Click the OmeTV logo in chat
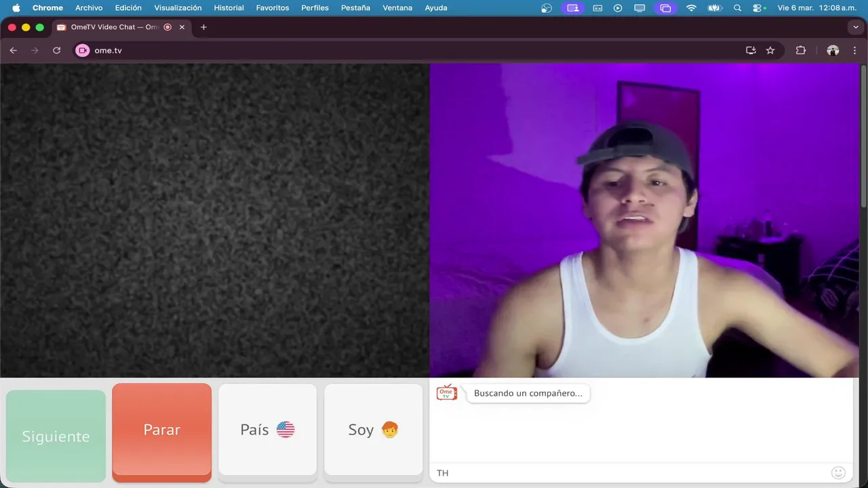Screen dimensions: 868x488 pos(447,392)
